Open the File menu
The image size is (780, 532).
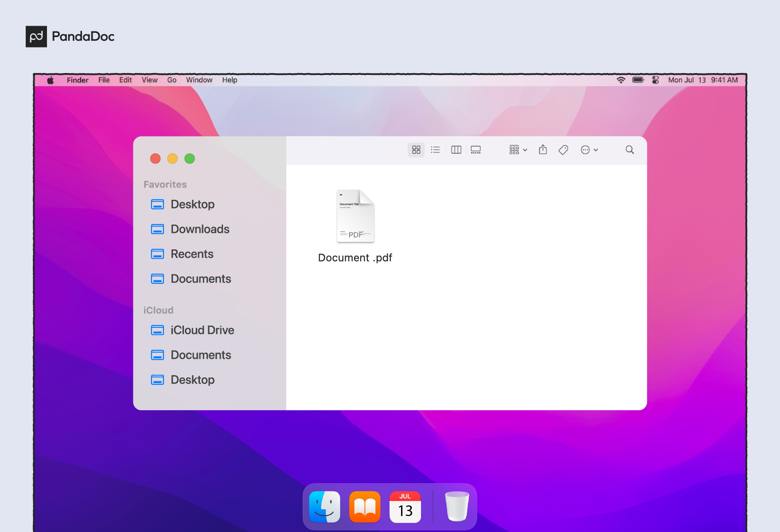coord(104,80)
